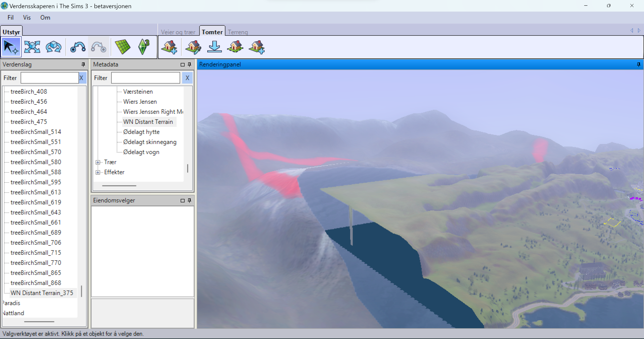Image resolution: width=644 pixels, height=339 pixels.
Task: Expand the Effekter tree node
Action: pos(98,172)
